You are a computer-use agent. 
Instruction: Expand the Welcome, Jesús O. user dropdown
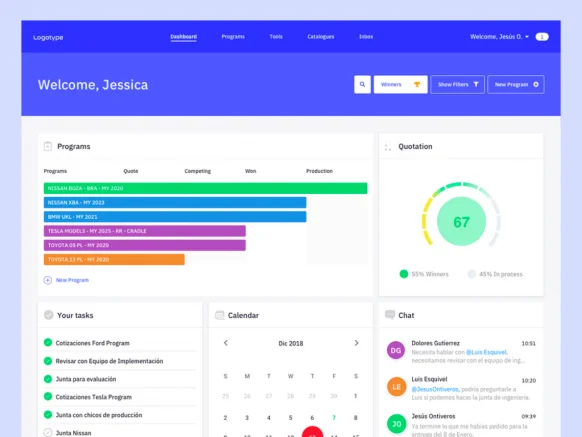click(x=499, y=37)
